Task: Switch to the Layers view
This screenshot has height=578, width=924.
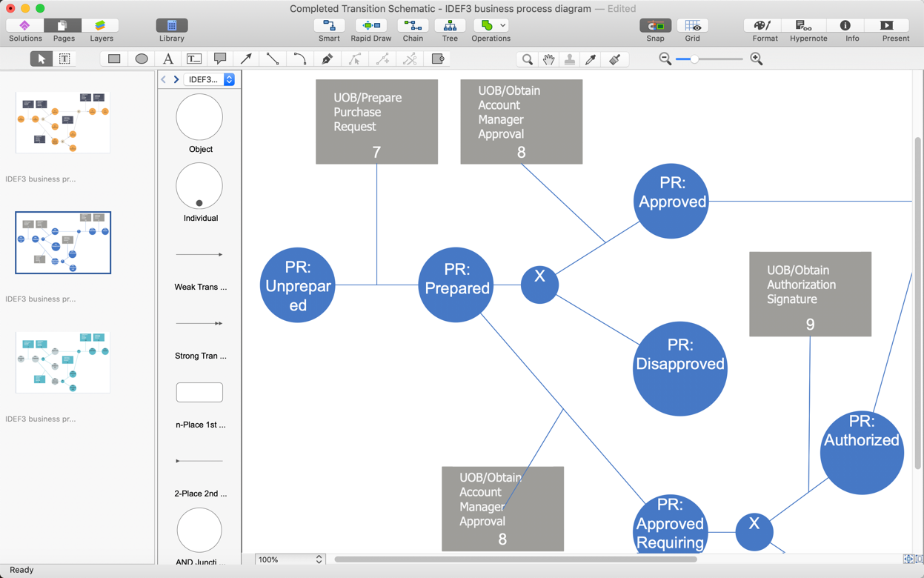Action: (101, 30)
